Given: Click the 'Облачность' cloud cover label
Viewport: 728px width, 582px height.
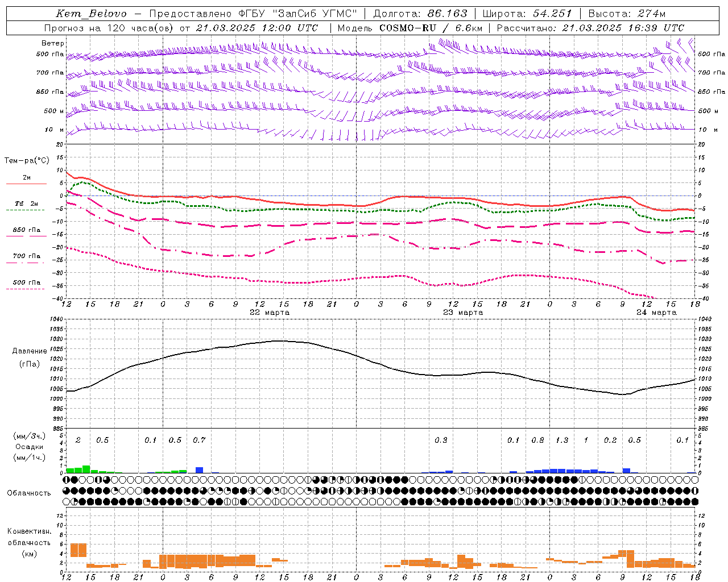Looking at the screenshot, I should pos(29,493).
